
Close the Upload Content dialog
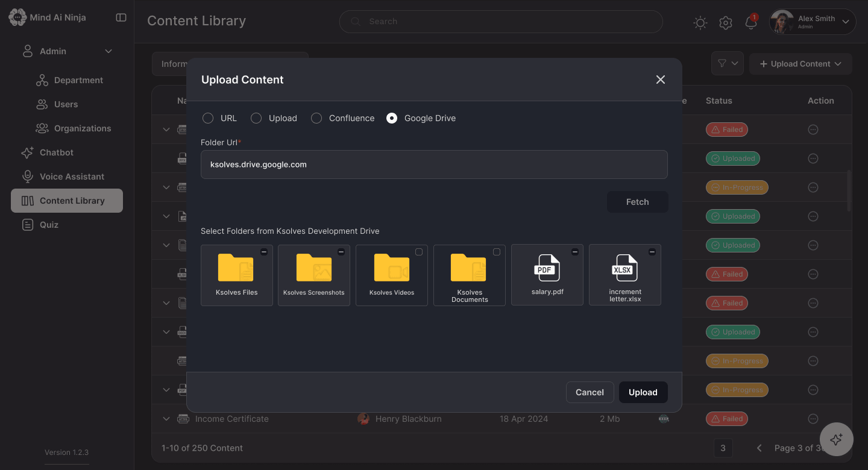click(x=661, y=80)
